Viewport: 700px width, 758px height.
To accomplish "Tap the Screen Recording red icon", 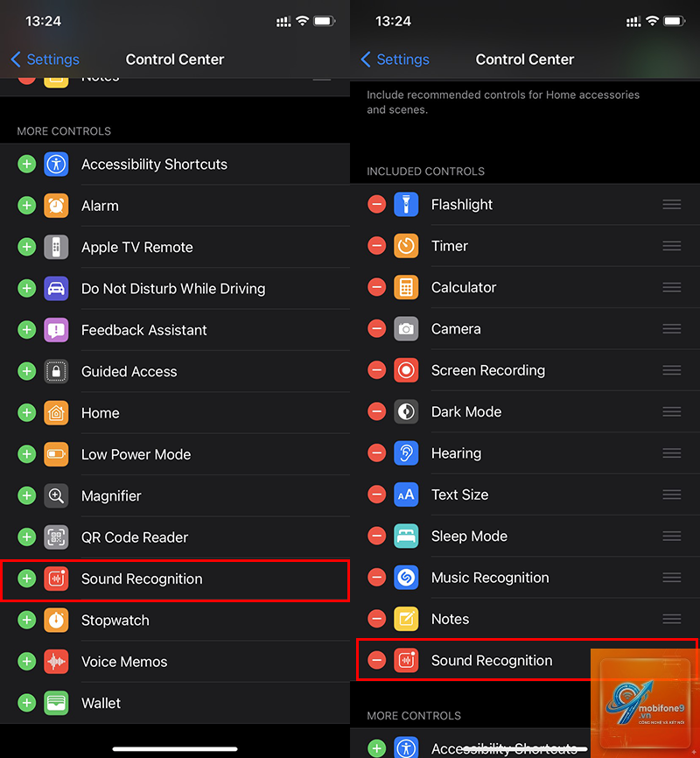I will [x=406, y=370].
